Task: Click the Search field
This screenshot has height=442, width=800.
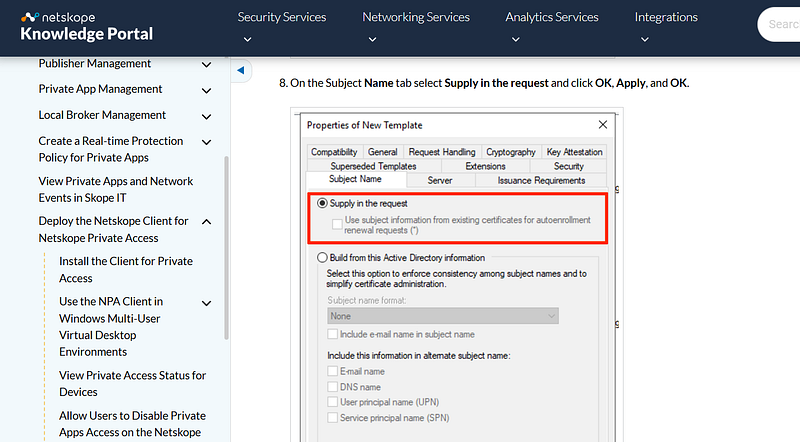Action: (779, 24)
